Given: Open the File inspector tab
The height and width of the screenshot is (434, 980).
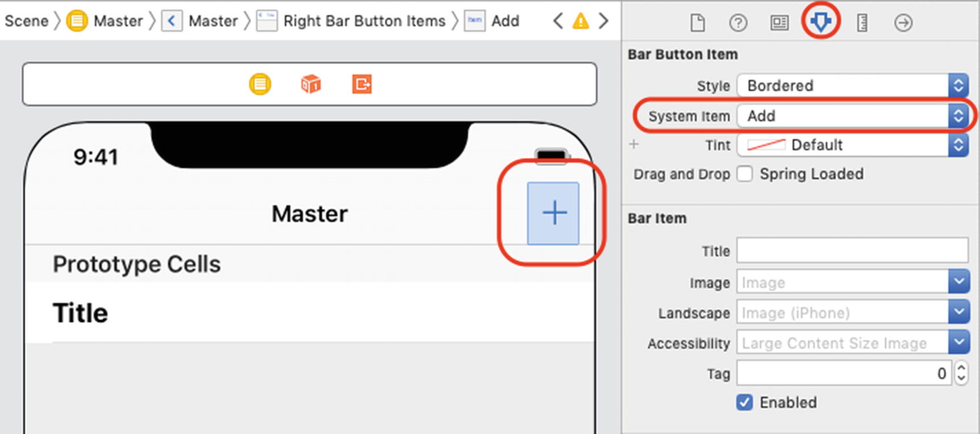Looking at the screenshot, I should [697, 23].
